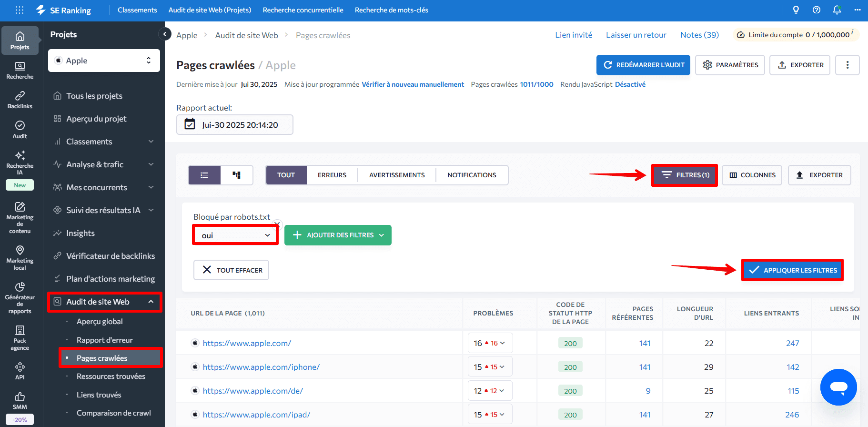Open Notes (39) link
Viewport: 868px width, 427px height.
[x=699, y=35]
